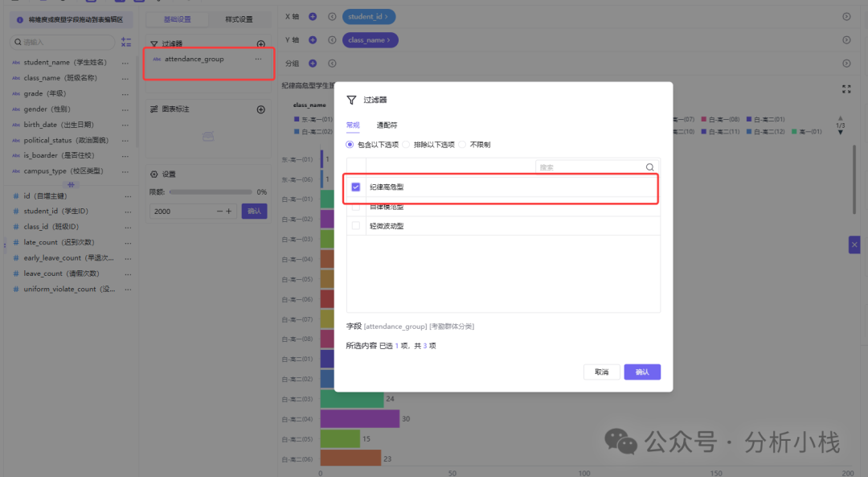The height and width of the screenshot is (477, 868).
Task: Open more options for birth_date field
Action: (125, 125)
